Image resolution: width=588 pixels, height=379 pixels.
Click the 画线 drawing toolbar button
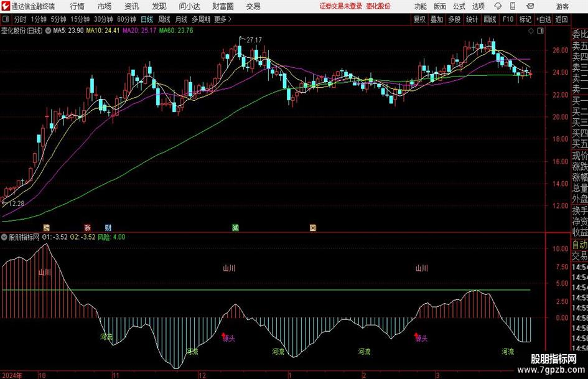tap(490, 19)
